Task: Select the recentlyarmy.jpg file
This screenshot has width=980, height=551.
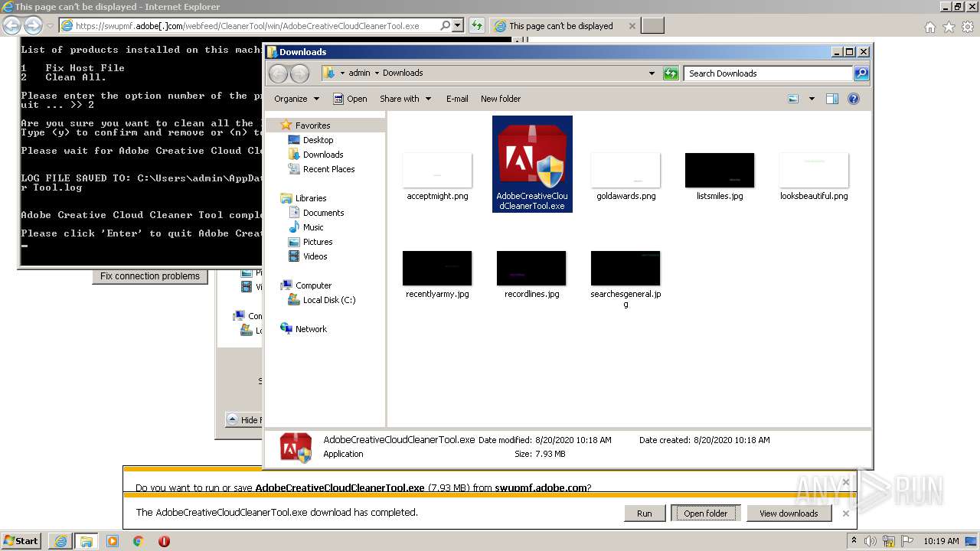Action: (437, 275)
